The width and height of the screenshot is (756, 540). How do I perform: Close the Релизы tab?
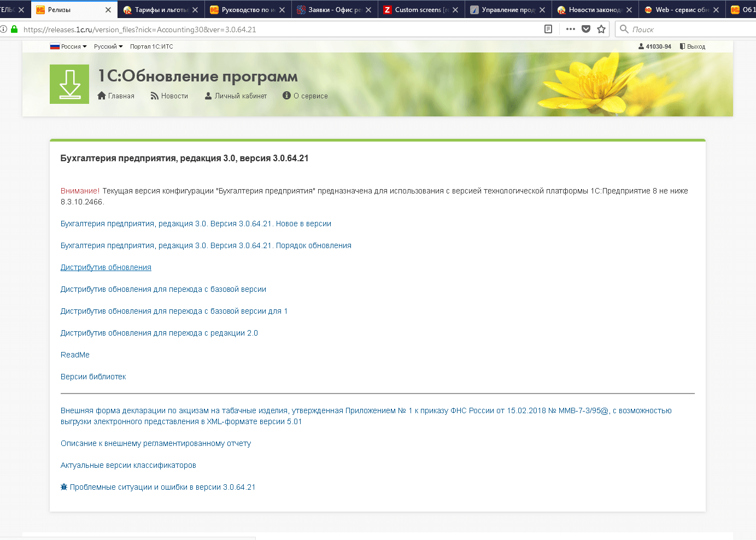108,10
